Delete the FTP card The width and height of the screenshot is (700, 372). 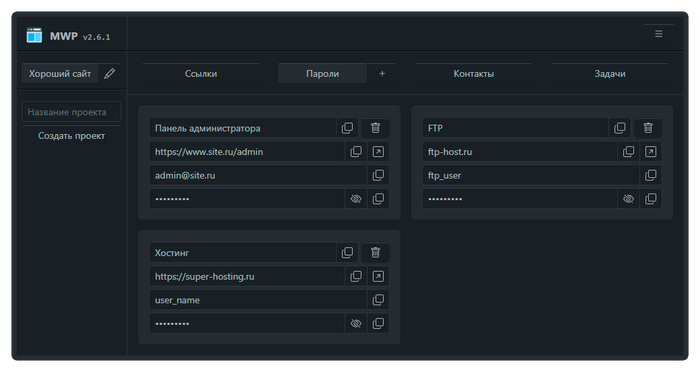coord(648,128)
